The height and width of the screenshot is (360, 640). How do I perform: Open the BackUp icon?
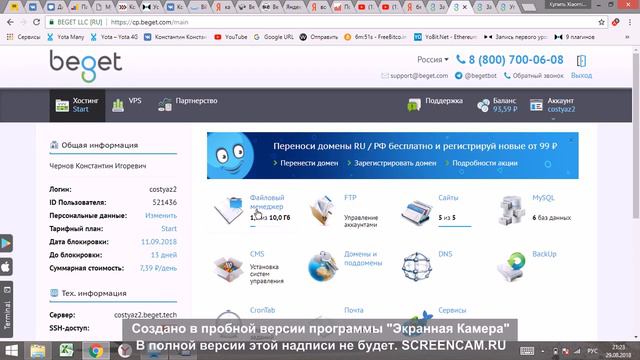tap(511, 267)
